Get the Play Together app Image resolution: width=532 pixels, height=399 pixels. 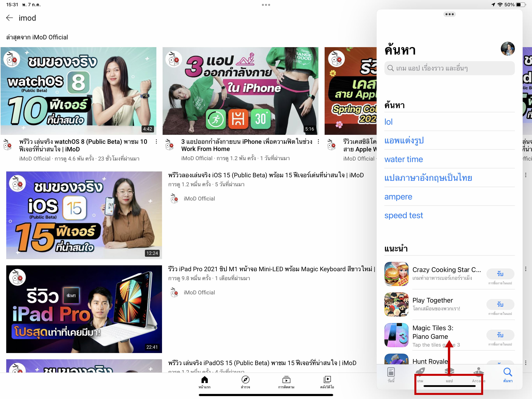click(500, 305)
